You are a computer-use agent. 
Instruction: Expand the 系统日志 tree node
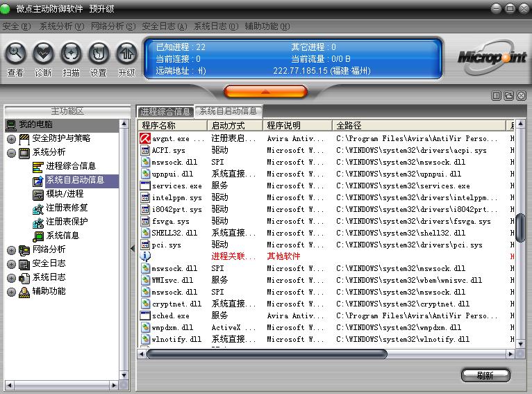(x=11, y=278)
